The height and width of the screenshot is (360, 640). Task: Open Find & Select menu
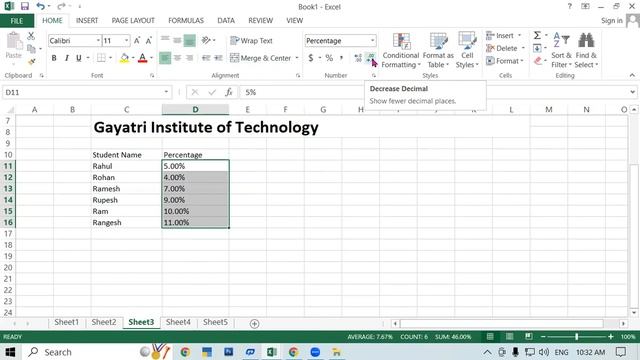pos(586,50)
